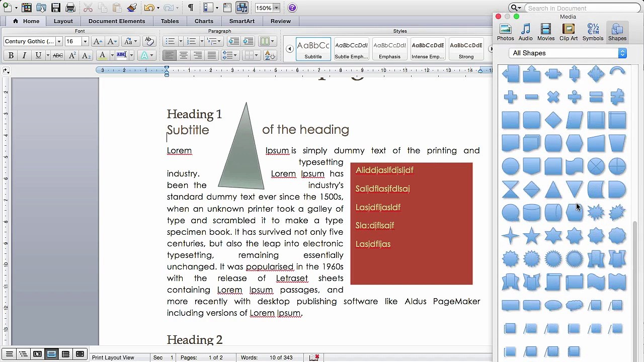The width and height of the screenshot is (644, 362).
Task: Decrease font size with shrink icon
Action: (112, 41)
